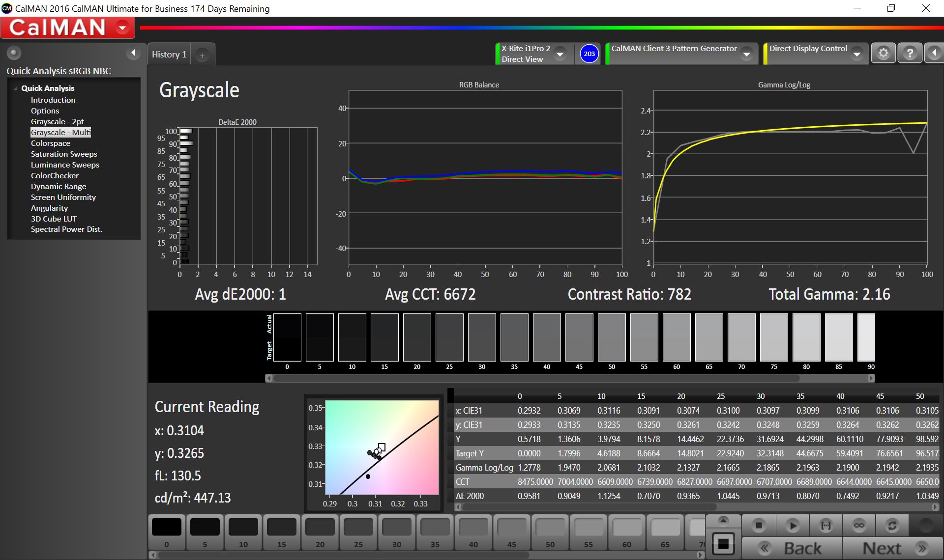Click the blue 203 meter status icon

coord(589,54)
